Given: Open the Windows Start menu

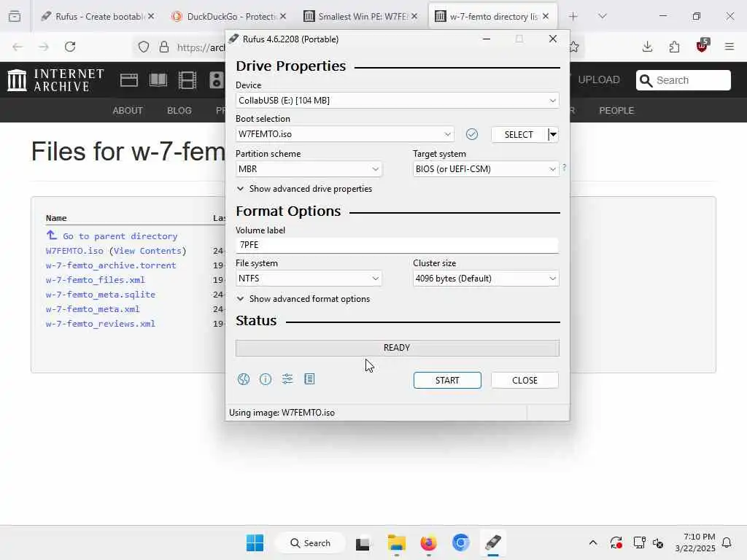Looking at the screenshot, I should [x=255, y=542].
